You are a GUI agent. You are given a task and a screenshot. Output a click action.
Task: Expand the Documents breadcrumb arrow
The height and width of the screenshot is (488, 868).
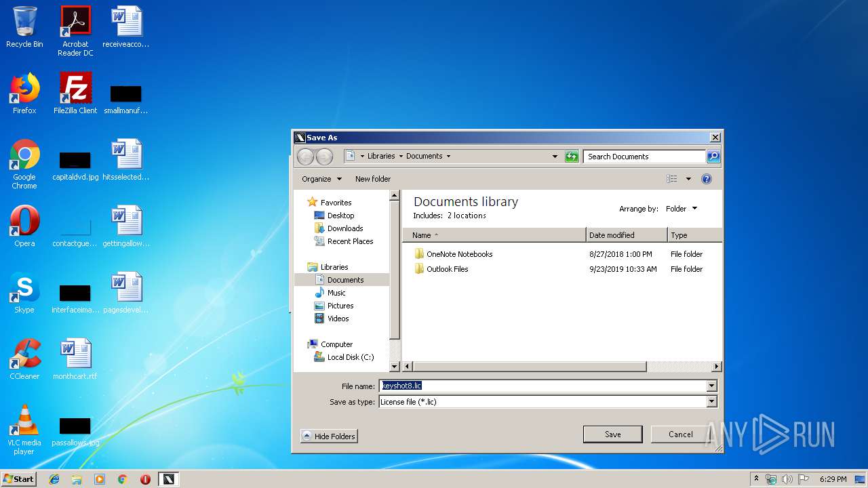pyautogui.click(x=448, y=156)
